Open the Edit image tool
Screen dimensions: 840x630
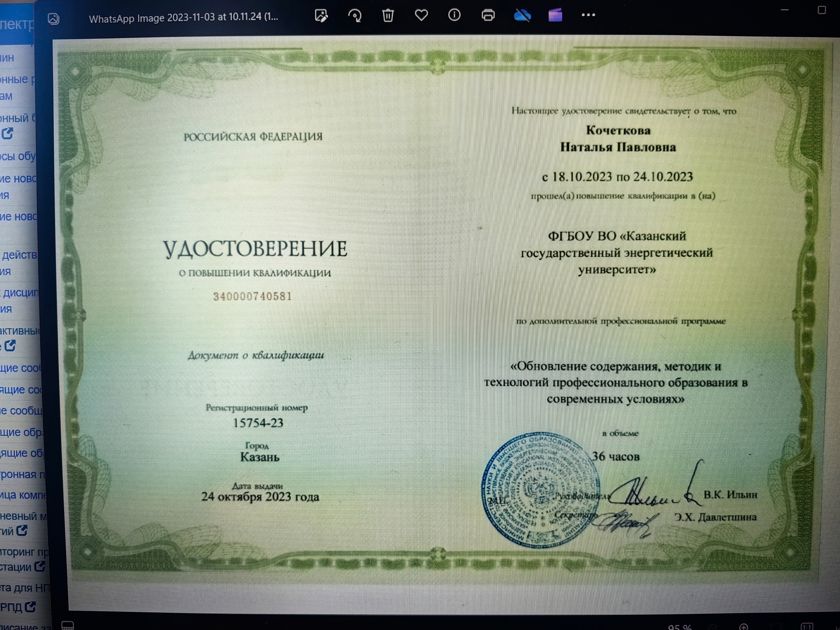pos(321,15)
